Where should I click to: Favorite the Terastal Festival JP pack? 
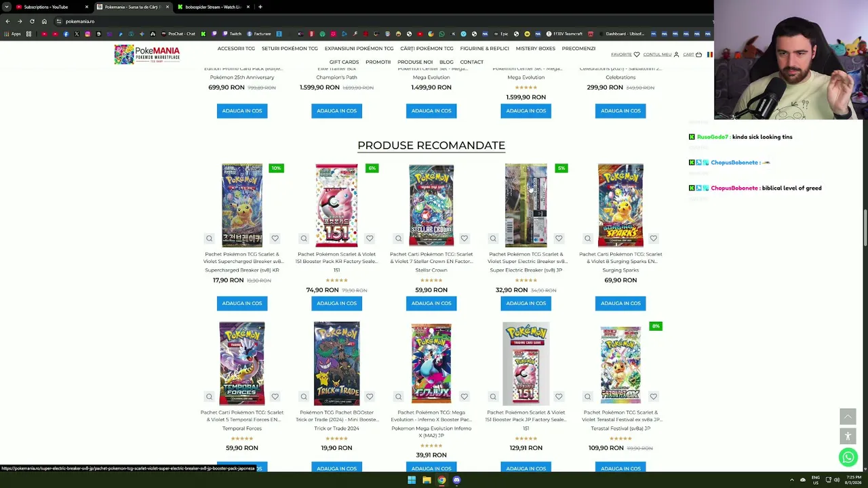pos(653,396)
